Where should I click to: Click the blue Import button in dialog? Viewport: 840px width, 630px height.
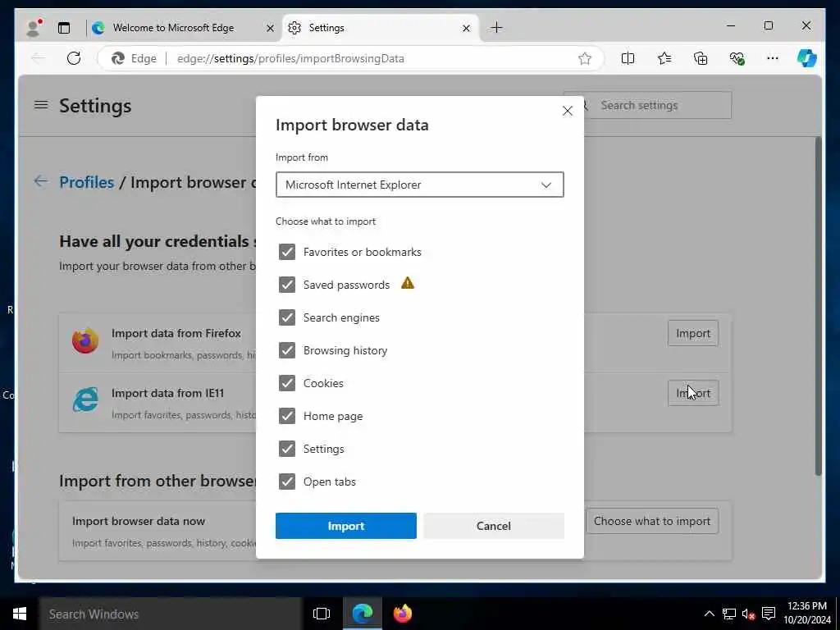click(x=345, y=526)
